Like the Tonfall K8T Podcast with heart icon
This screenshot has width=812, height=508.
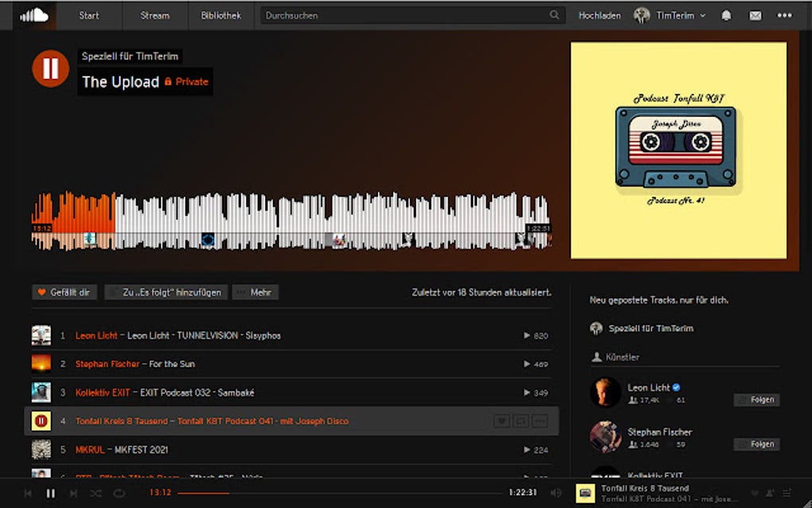[x=502, y=421]
